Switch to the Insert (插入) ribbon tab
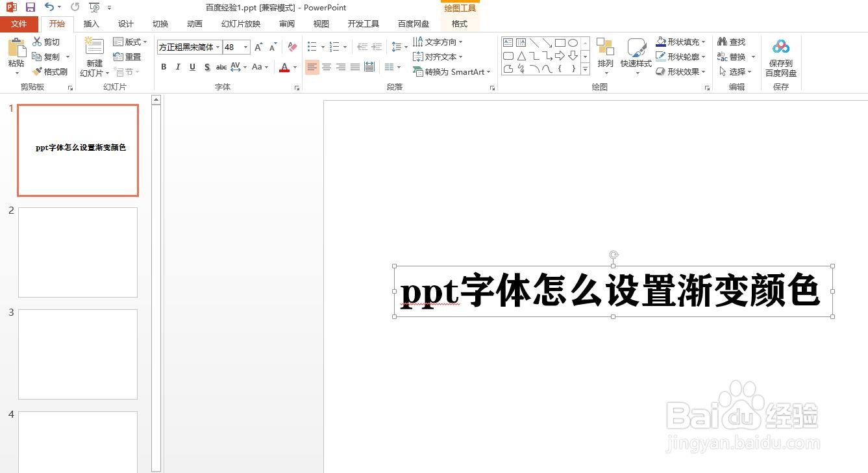The height and width of the screenshot is (473, 868). 91,23
